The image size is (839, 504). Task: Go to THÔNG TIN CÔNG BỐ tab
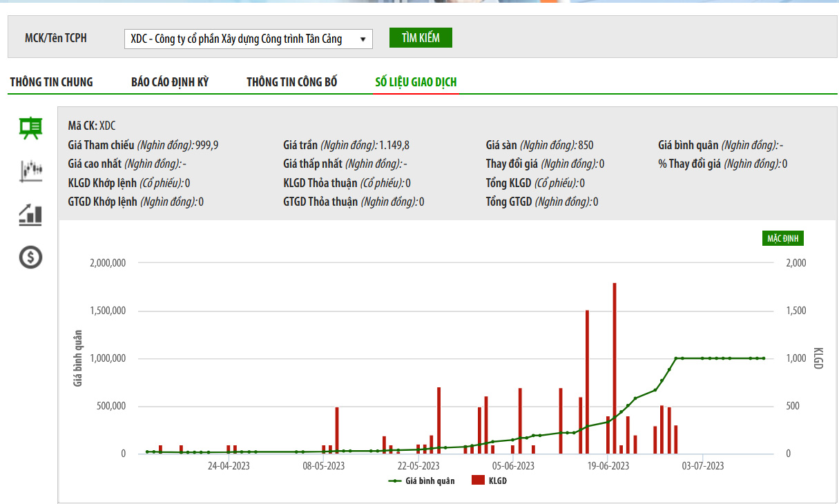tap(292, 82)
